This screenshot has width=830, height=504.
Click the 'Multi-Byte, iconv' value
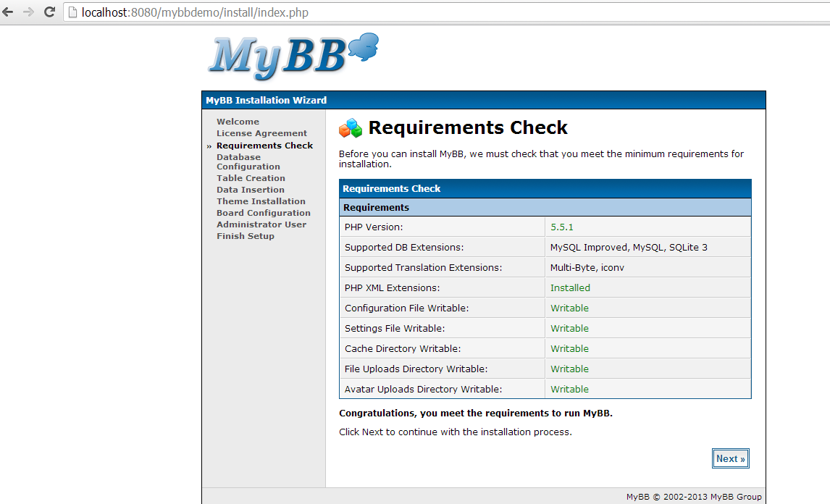click(x=587, y=268)
